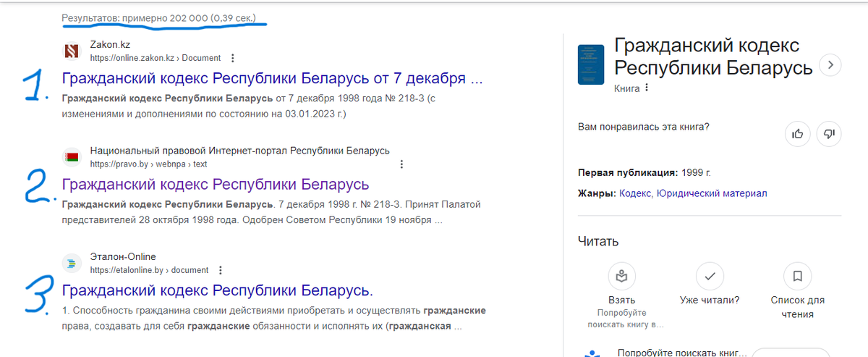This screenshot has width=868, height=357.
Task: Click https://pravo.by › webnpa › text URL
Action: (x=149, y=164)
